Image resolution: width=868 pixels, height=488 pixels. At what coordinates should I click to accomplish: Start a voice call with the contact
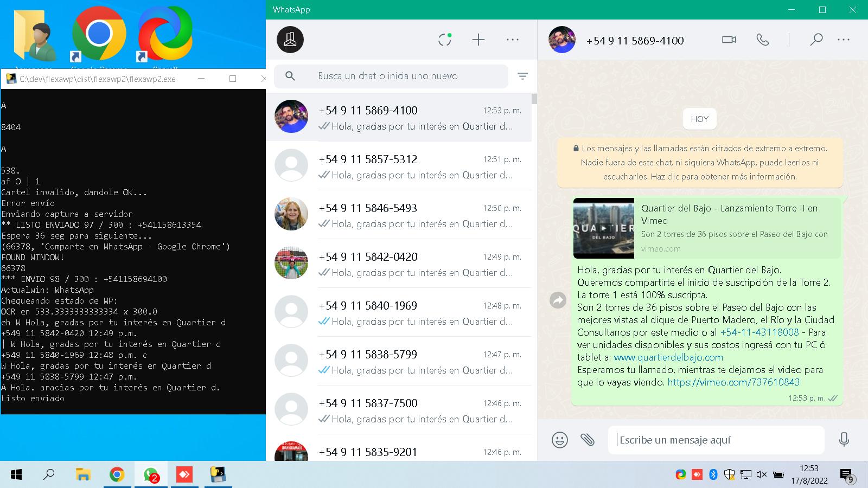pyautogui.click(x=763, y=40)
